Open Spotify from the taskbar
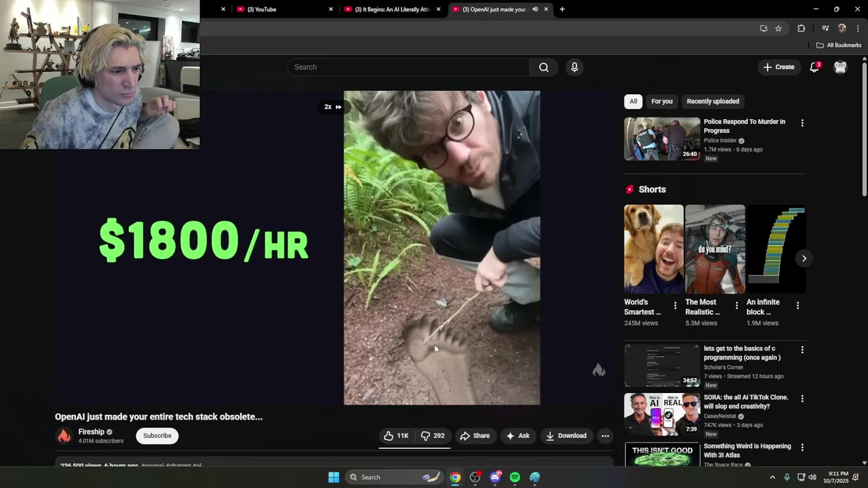The width and height of the screenshot is (868, 488). coord(515,477)
